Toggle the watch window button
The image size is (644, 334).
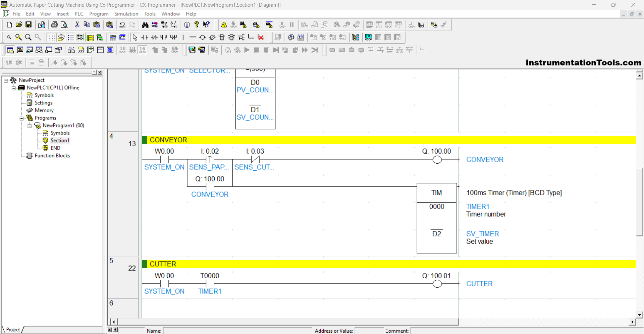point(30,50)
